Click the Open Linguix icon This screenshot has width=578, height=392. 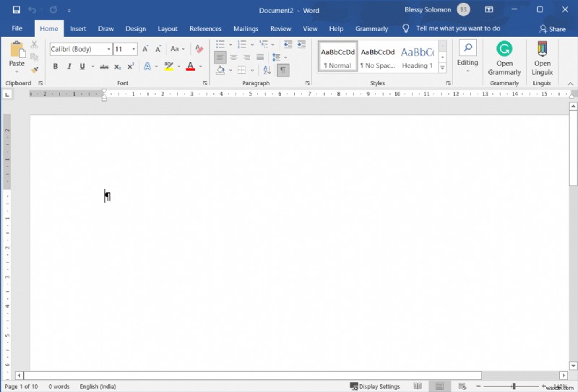coord(542,58)
